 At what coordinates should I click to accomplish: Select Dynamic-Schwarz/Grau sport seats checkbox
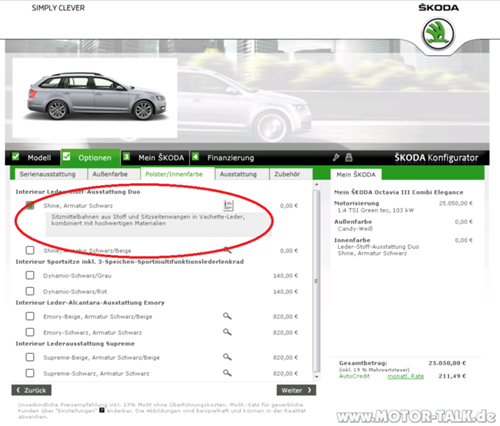click(30, 275)
